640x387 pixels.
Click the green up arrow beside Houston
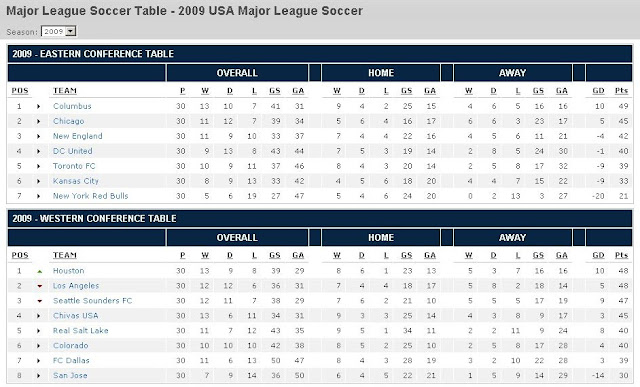(39, 271)
